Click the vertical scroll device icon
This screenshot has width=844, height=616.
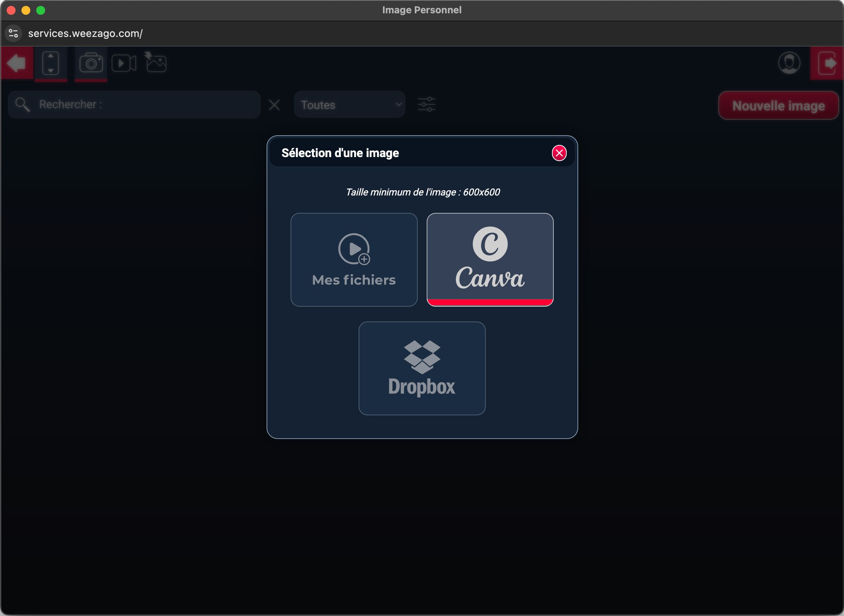click(x=51, y=63)
